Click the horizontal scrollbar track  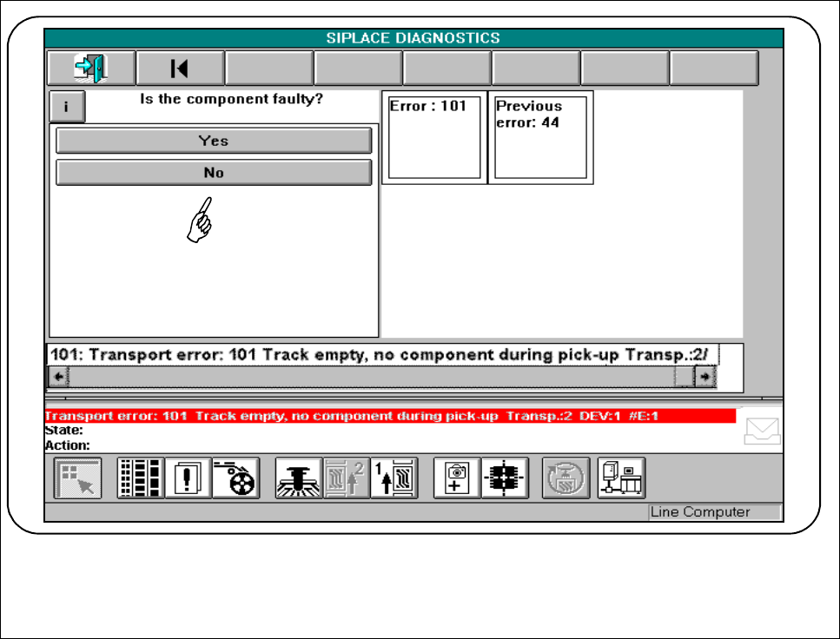point(371,377)
